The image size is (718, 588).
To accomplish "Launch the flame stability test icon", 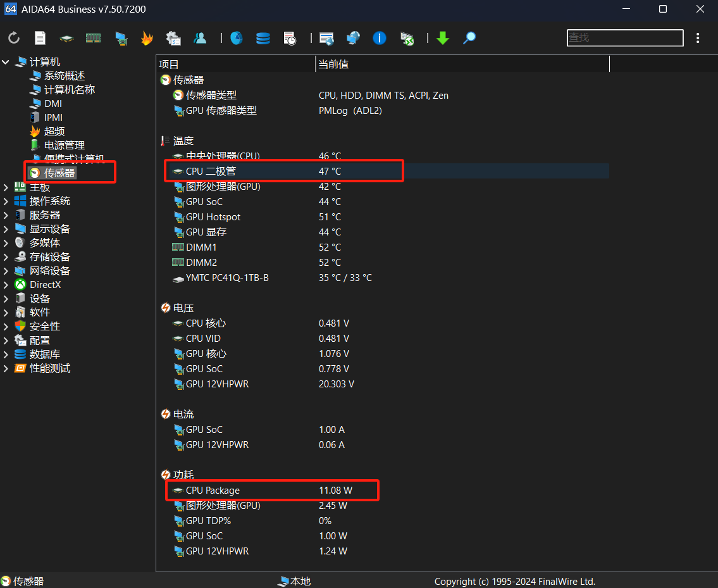I will [x=147, y=38].
